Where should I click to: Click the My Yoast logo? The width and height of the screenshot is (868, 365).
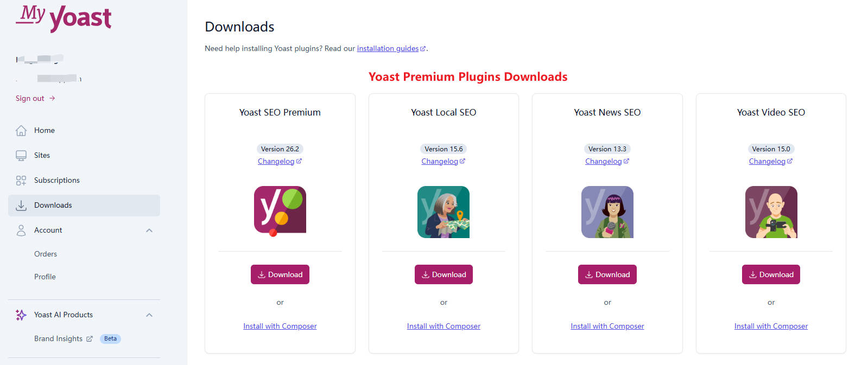coord(63,18)
